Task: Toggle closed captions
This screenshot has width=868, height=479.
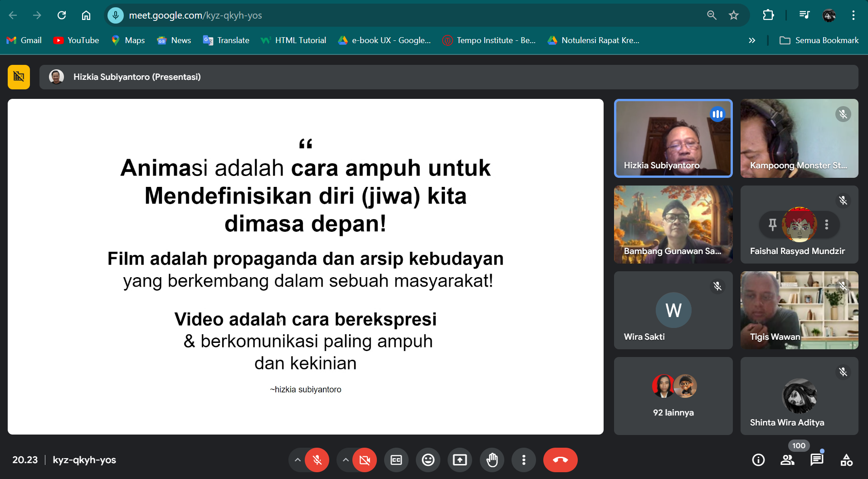Action: (x=396, y=460)
